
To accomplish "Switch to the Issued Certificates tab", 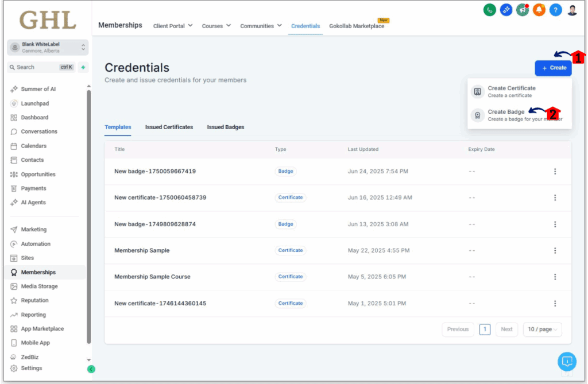I will tap(169, 127).
